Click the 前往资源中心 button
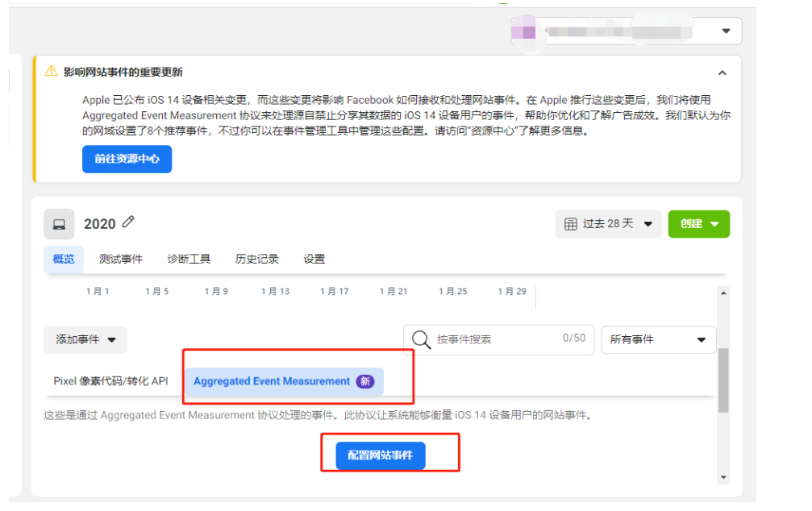This screenshot has height=511, width=812. point(127,159)
